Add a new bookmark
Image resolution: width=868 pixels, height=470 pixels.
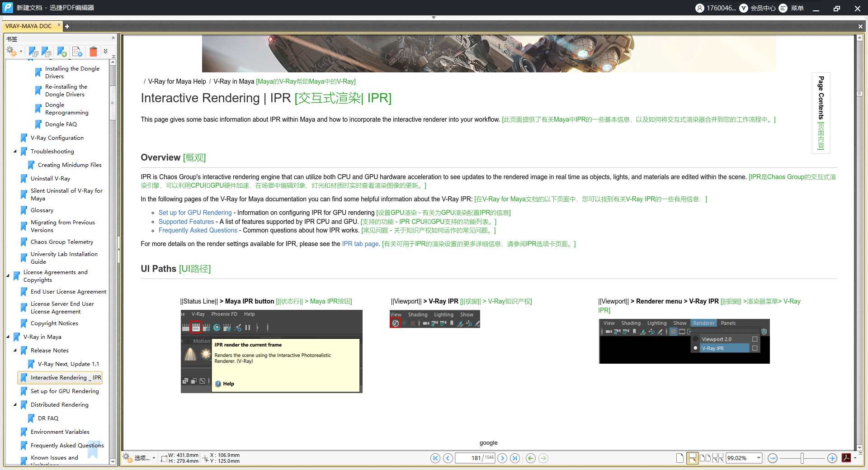[62, 52]
